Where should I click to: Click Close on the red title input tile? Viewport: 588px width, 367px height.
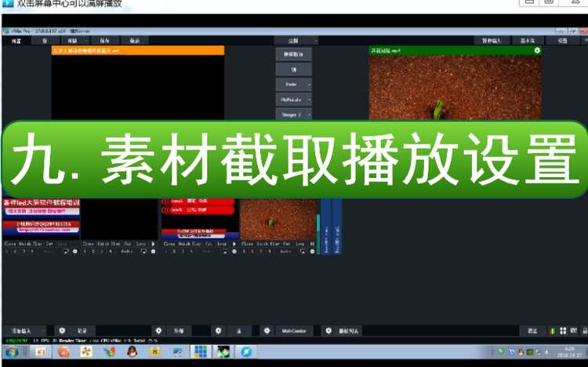(x=10, y=244)
